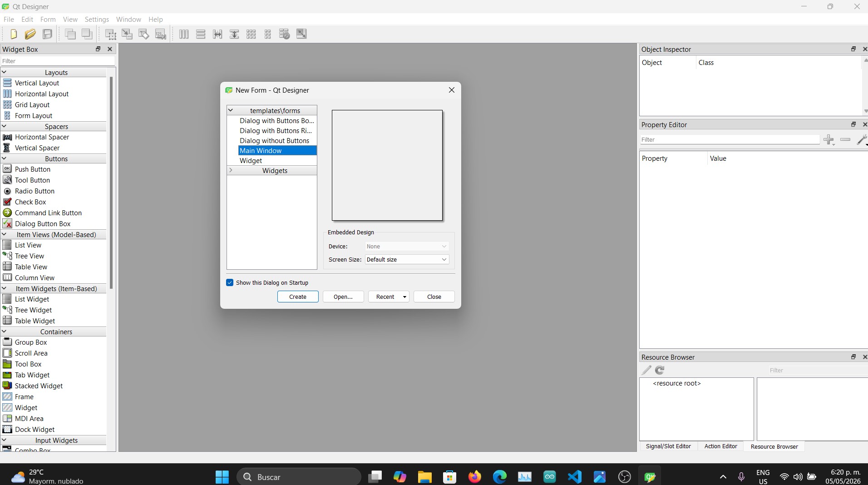Click Lay Out Horizontally toolbar icon
The height and width of the screenshot is (485, 868).
tap(184, 34)
